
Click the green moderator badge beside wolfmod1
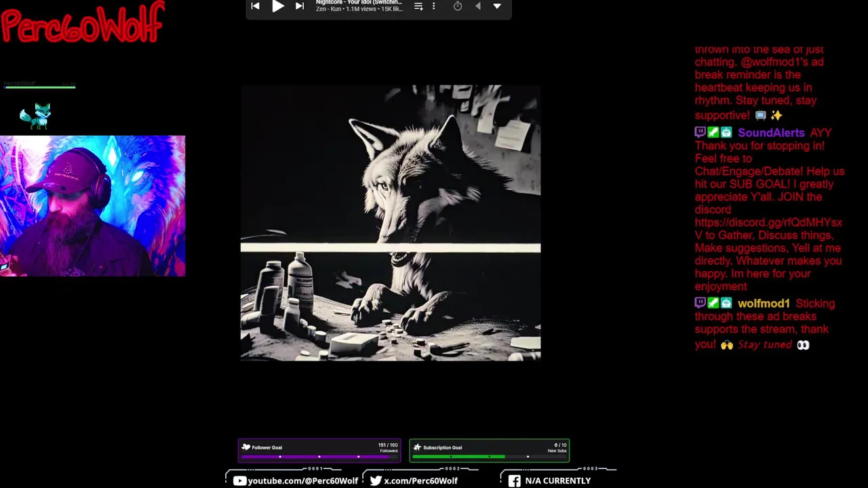(713, 304)
